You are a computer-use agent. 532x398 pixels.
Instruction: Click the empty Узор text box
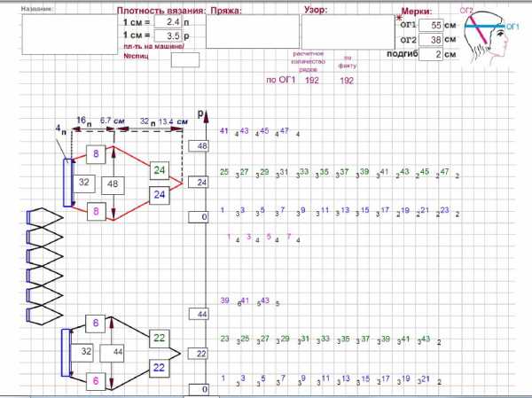click(x=335, y=33)
